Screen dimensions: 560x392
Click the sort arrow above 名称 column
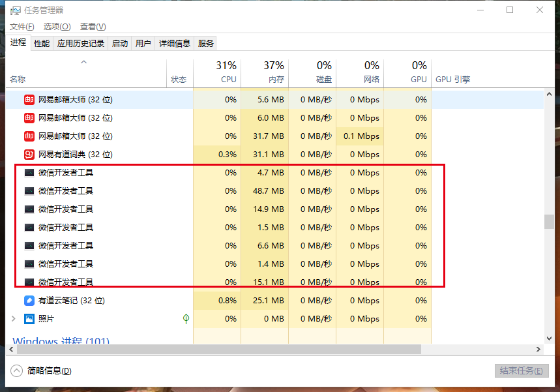[83, 62]
